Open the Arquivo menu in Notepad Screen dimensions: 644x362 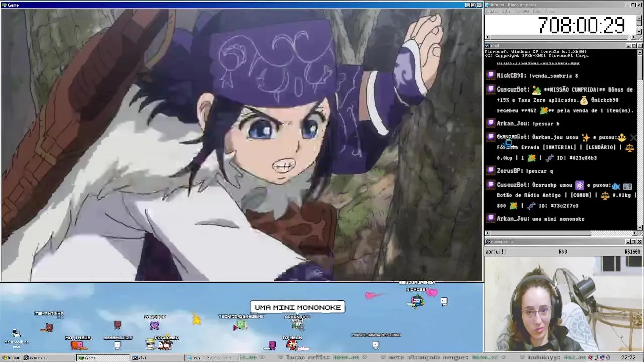coord(492,11)
